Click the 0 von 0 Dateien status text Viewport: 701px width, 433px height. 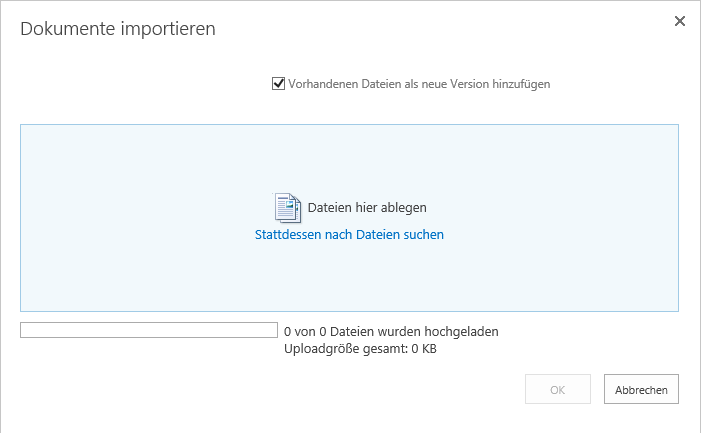coord(391,332)
